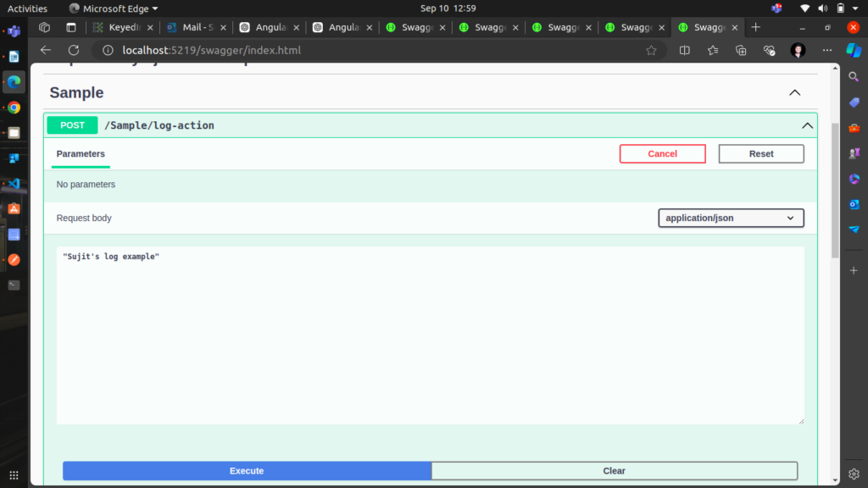This screenshot has width=868, height=488.
Task: Click the red Cancel button
Action: pos(662,153)
